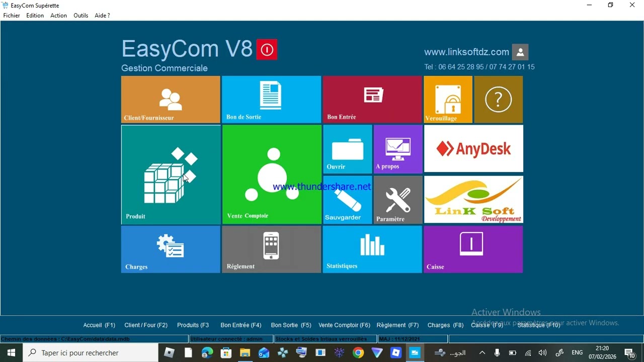Open the Statistiques chart tile

point(372,249)
